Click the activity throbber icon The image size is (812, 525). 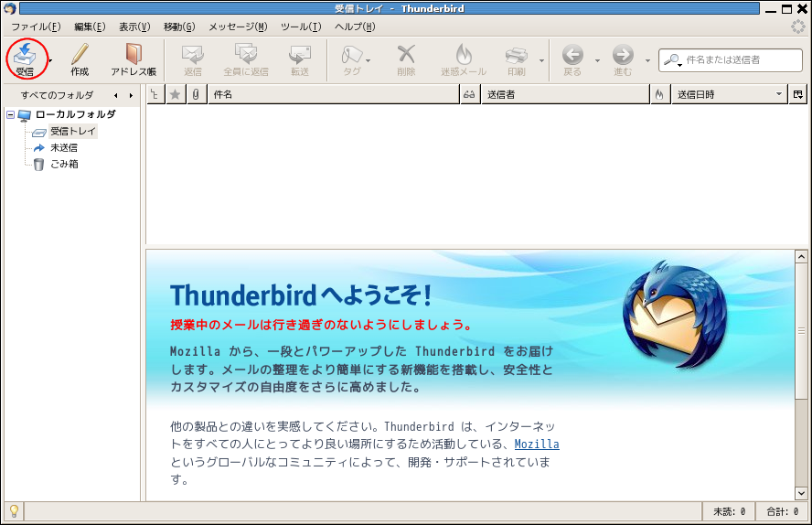coord(798,27)
